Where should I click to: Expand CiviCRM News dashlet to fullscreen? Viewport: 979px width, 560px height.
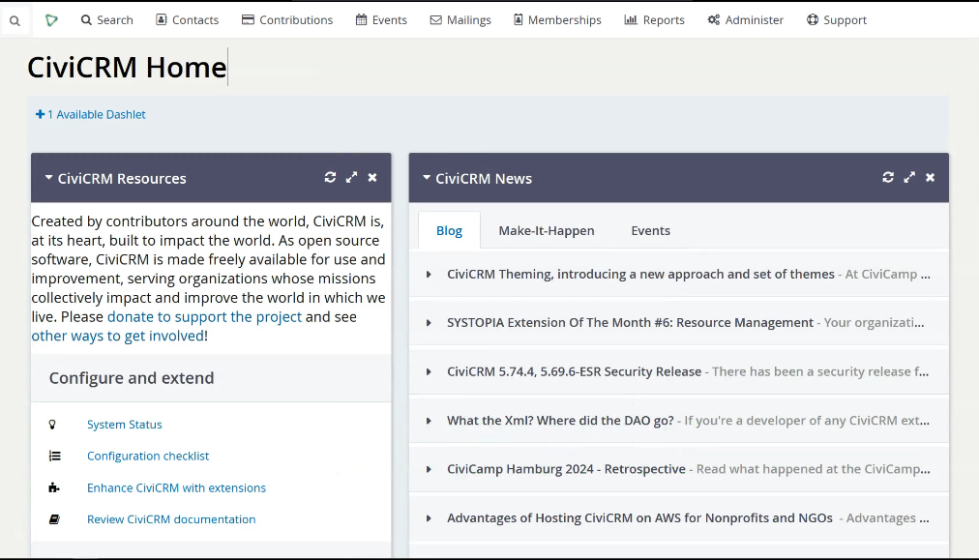tap(909, 177)
